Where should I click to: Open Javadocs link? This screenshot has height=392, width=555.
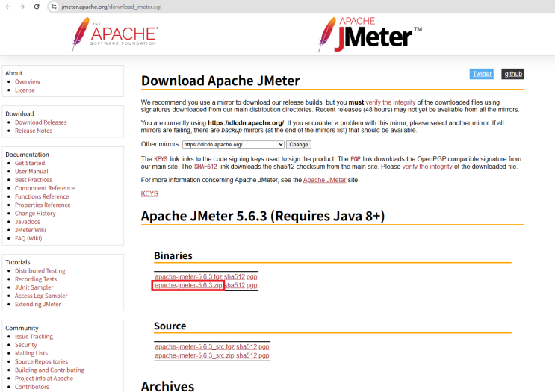click(27, 222)
